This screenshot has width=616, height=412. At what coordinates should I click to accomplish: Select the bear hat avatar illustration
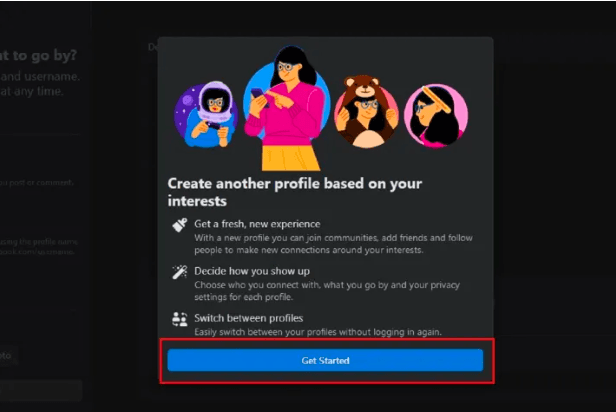tap(366, 112)
